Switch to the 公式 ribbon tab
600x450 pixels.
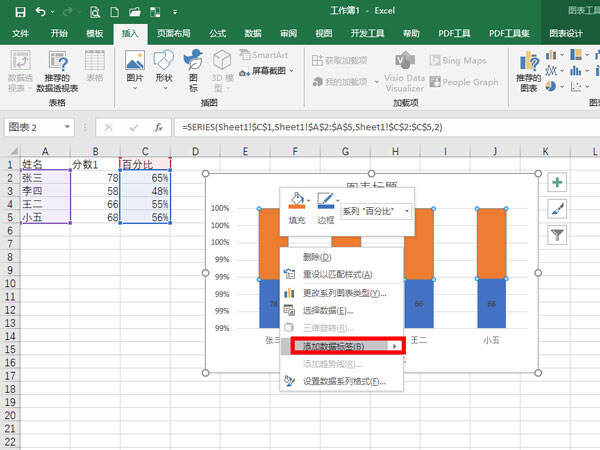click(218, 34)
